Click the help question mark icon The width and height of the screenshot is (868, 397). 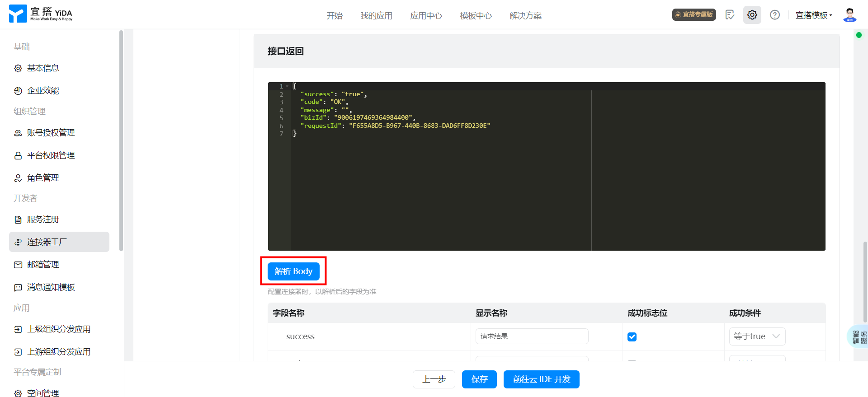(774, 15)
